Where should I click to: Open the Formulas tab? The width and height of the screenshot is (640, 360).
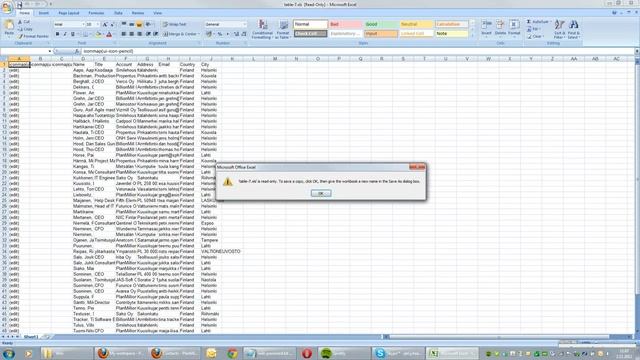96,13
